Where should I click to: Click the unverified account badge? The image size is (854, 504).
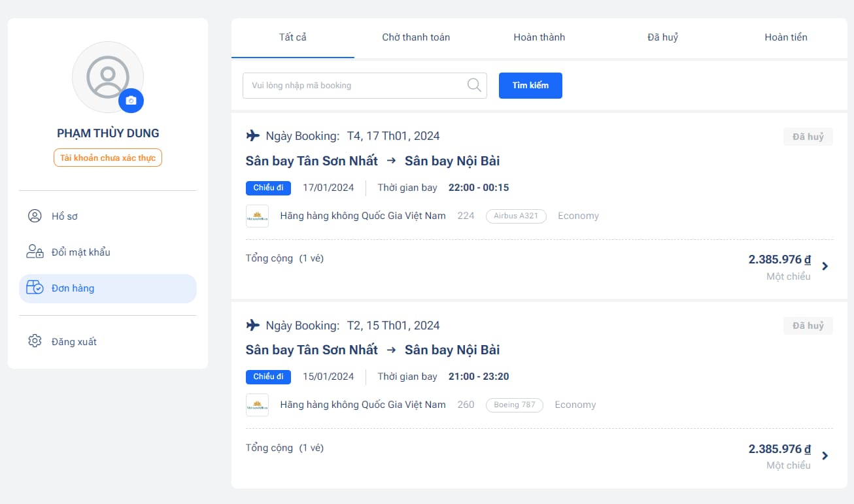tap(107, 158)
